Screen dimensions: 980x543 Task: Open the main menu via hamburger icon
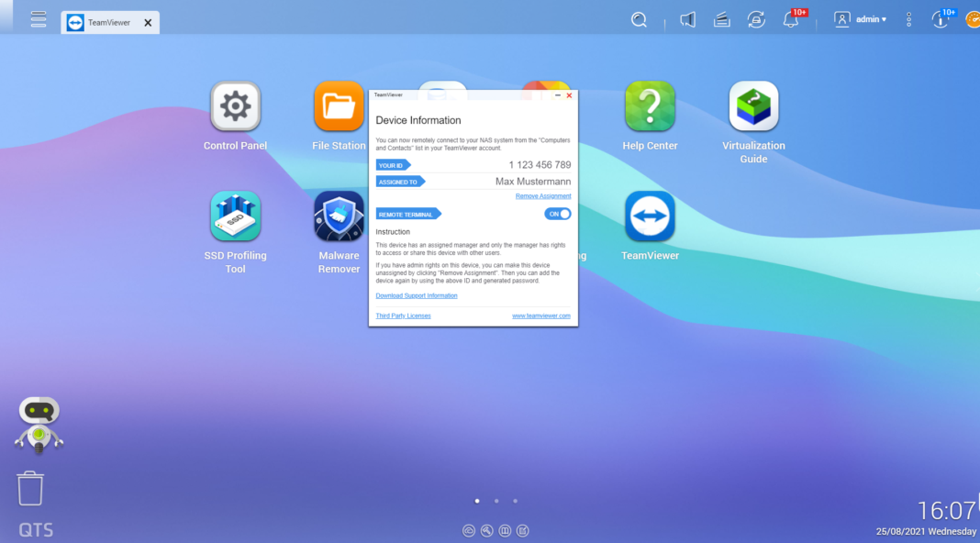click(38, 18)
